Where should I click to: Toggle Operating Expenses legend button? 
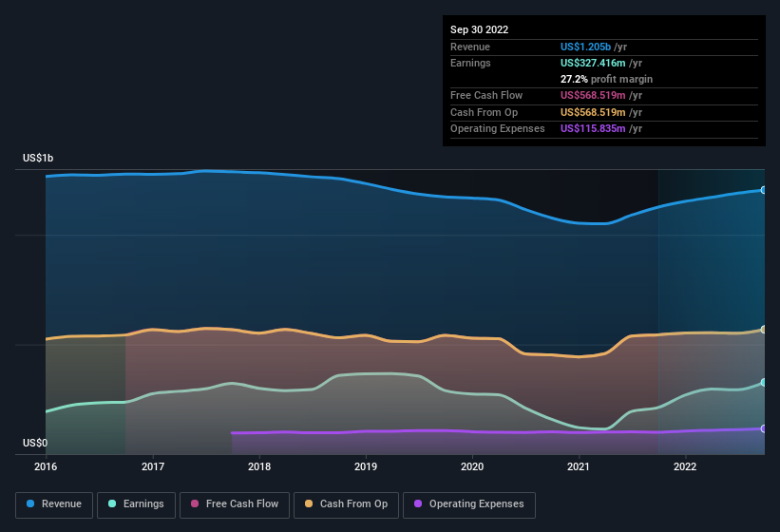(469, 504)
